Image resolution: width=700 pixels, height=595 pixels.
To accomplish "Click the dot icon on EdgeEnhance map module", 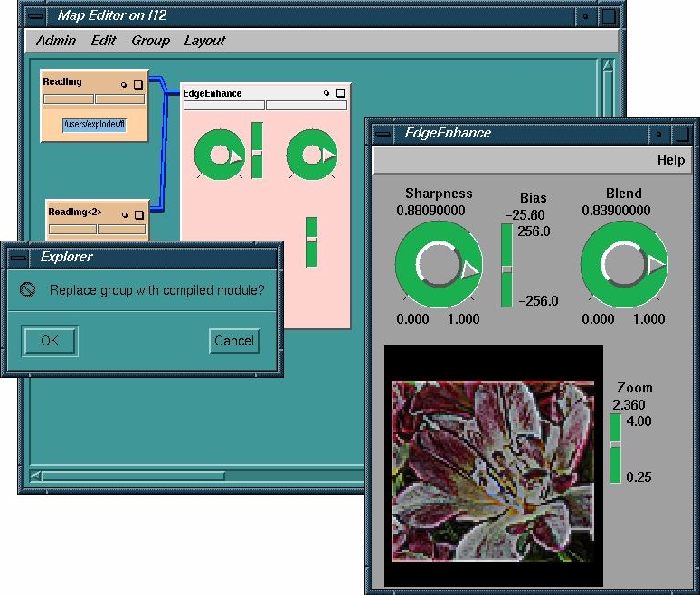I will 326,93.
